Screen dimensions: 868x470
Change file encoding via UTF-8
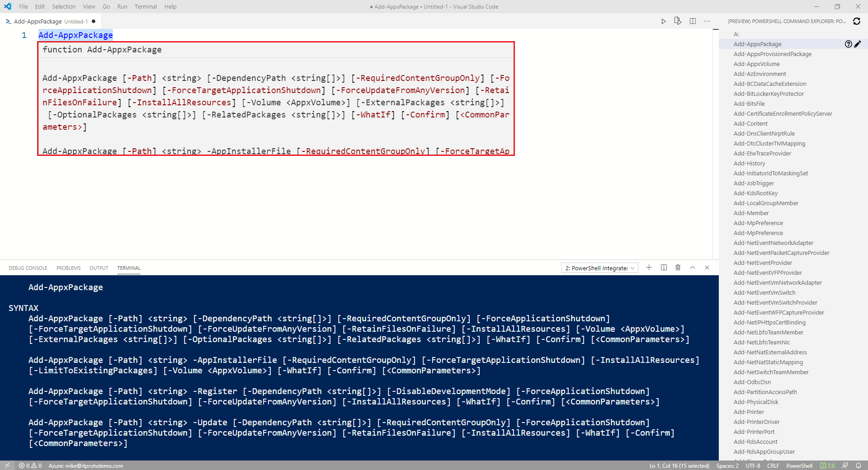(x=753, y=465)
